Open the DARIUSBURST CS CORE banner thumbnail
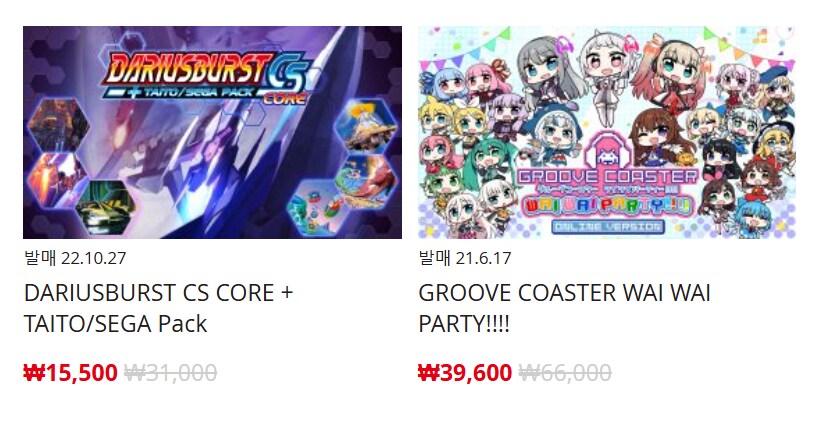 pos(212,132)
